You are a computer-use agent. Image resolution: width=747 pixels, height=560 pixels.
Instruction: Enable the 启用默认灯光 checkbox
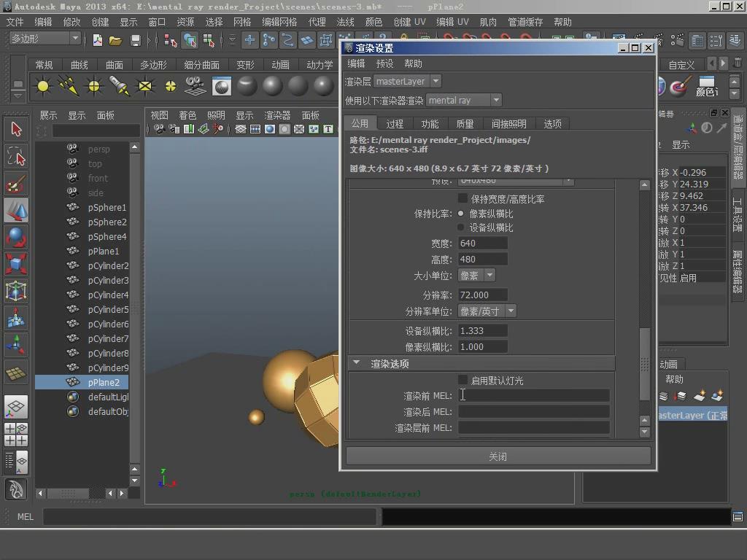pyautogui.click(x=462, y=379)
